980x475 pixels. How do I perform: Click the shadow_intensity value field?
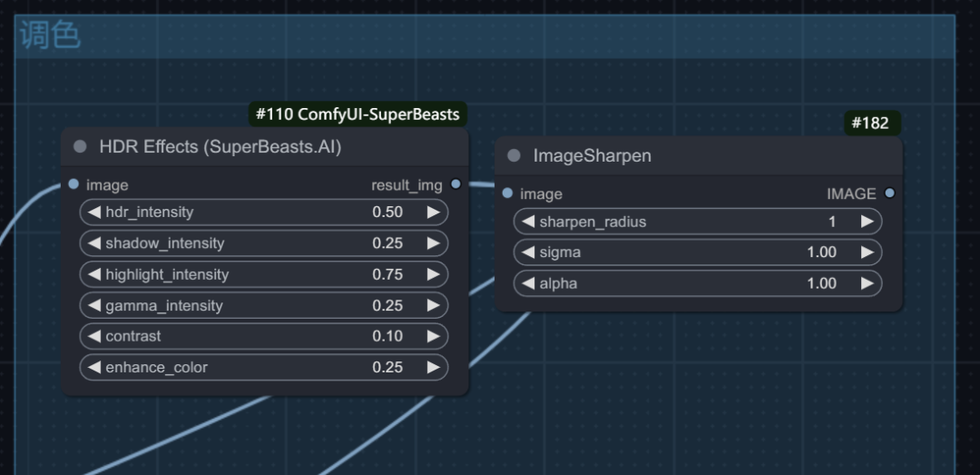pos(387,243)
